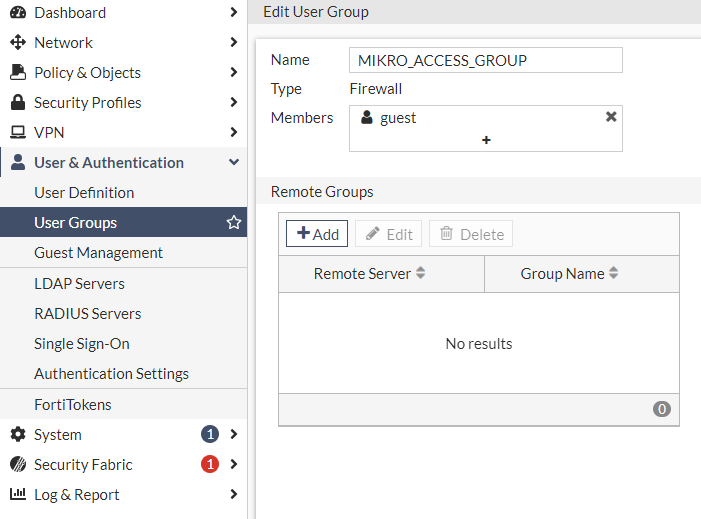The height and width of the screenshot is (519, 701).
Task: Click the Network arrows icon
Action: [x=17, y=43]
